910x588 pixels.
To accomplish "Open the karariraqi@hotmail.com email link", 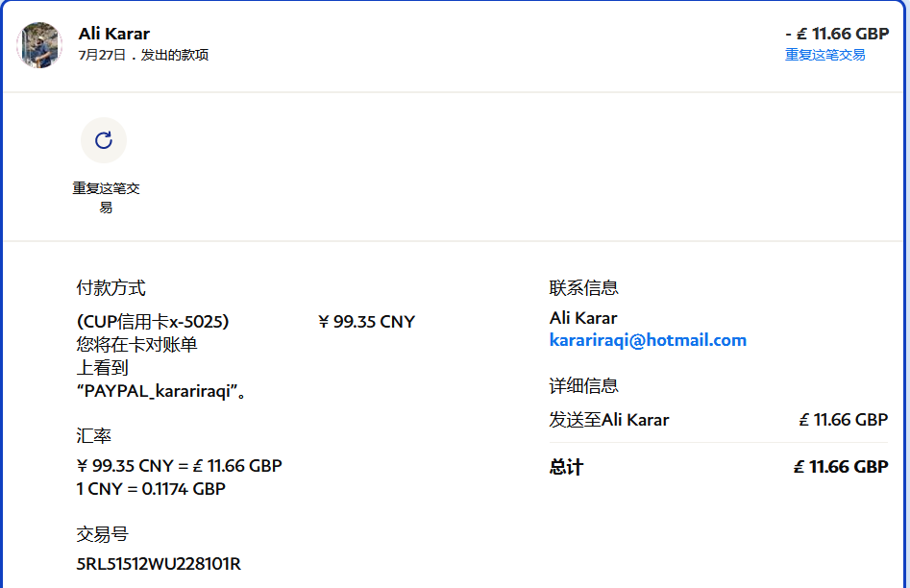I will [648, 340].
